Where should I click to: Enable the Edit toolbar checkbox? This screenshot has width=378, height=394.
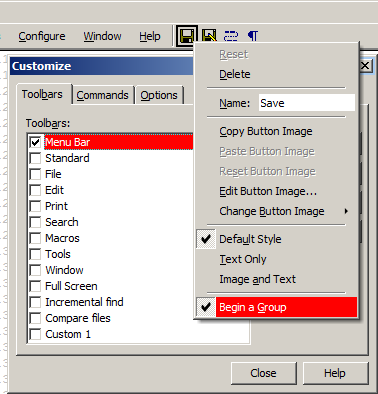click(x=35, y=190)
